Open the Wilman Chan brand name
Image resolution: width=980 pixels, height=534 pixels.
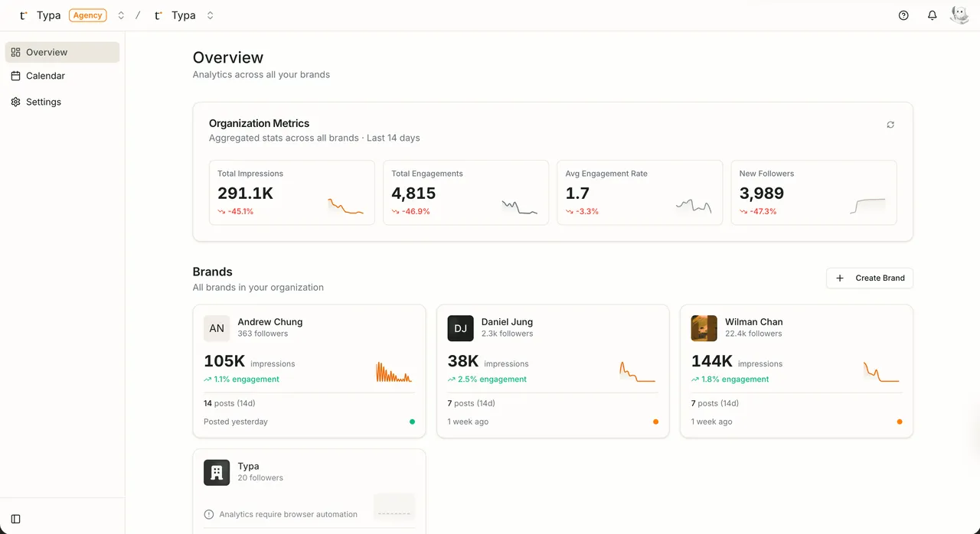754,322
